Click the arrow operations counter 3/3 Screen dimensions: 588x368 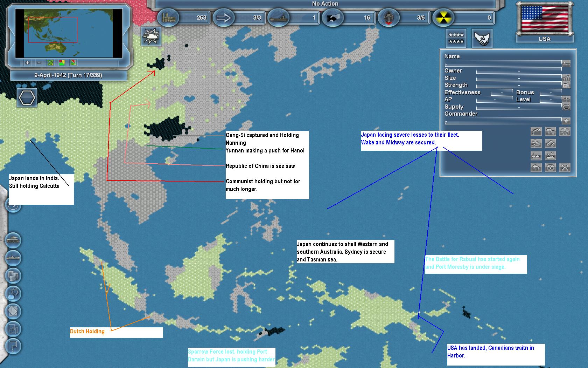[239, 18]
